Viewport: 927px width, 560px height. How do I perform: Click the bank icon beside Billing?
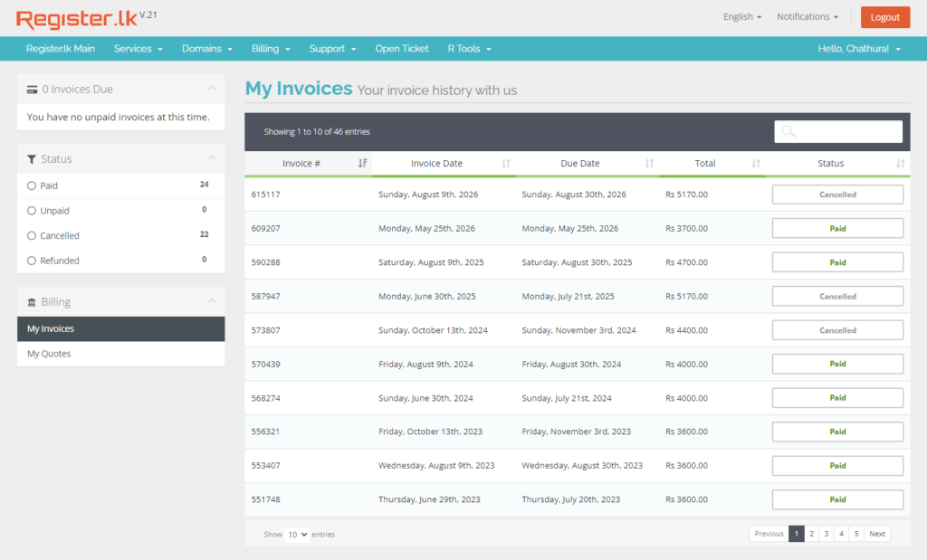pyautogui.click(x=32, y=302)
